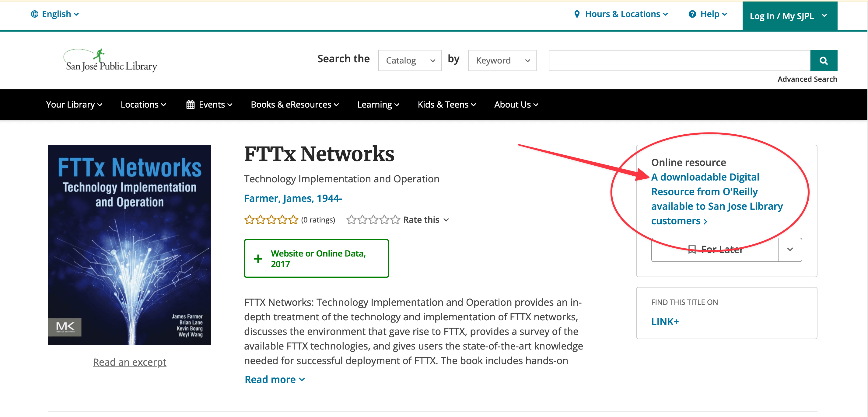Click the FTTx Networks book cover image
Screen dimensions: 868x417
[130, 245]
